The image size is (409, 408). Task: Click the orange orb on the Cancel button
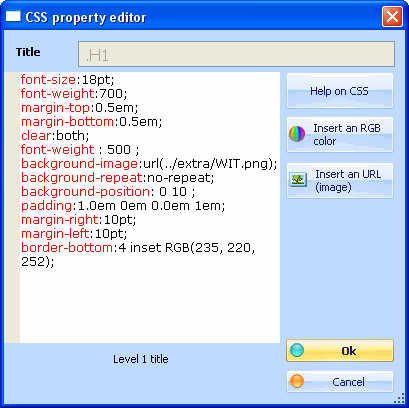pos(297,381)
